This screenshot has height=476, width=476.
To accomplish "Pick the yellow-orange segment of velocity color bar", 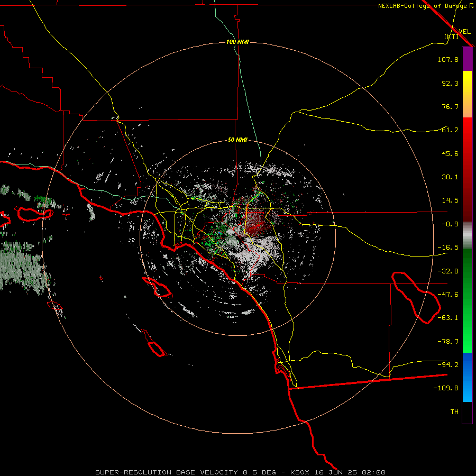I will click(x=467, y=94).
